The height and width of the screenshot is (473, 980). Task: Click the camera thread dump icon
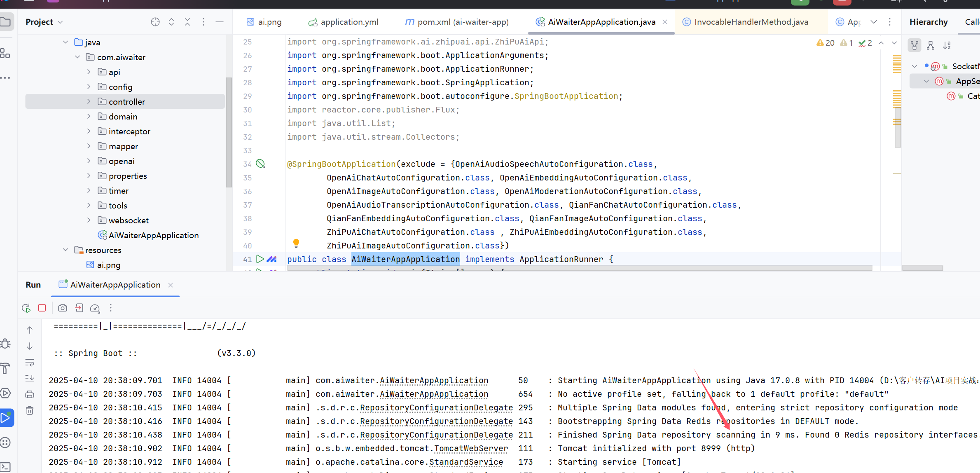63,308
